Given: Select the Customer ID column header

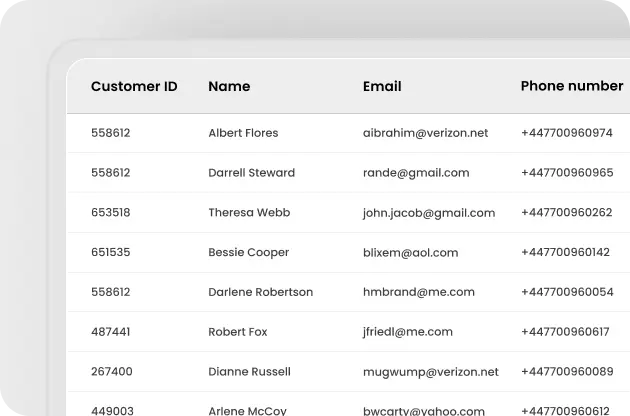Looking at the screenshot, I should pyautogui.click(x=134, y=86).
